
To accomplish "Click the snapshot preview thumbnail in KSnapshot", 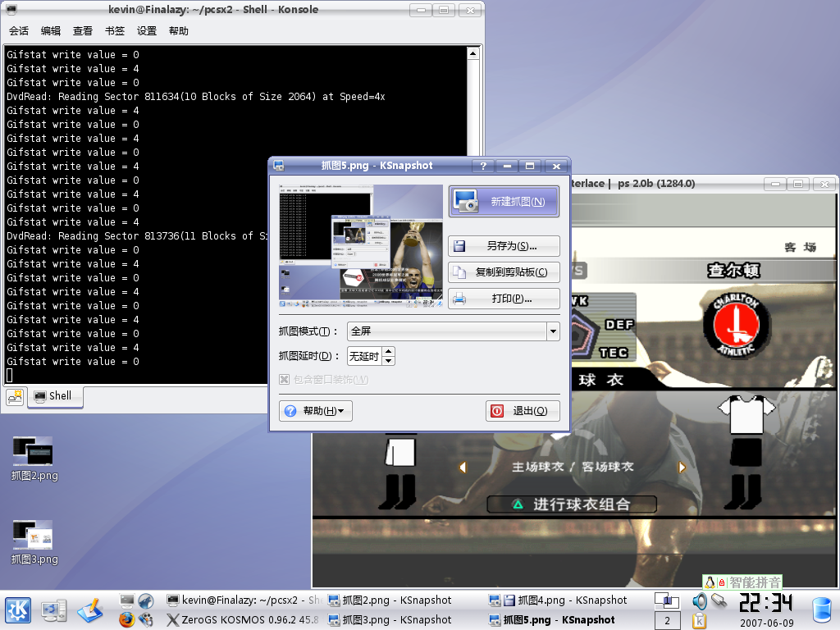I will (x=361, y=246).
